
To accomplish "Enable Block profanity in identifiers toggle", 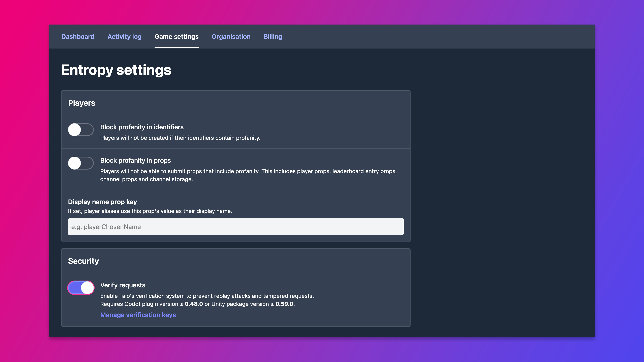I will (x=81, y=130).
